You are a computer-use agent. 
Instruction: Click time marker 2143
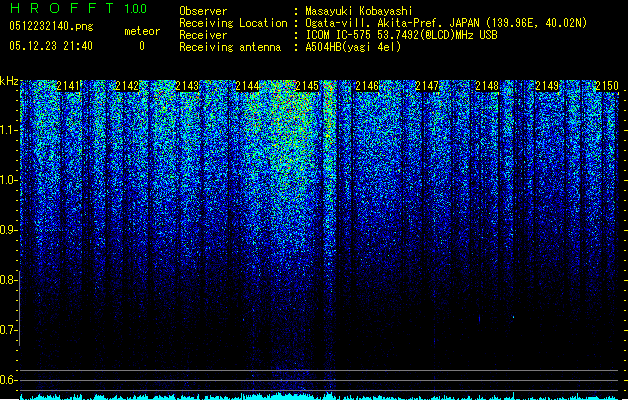click(187, 86)
